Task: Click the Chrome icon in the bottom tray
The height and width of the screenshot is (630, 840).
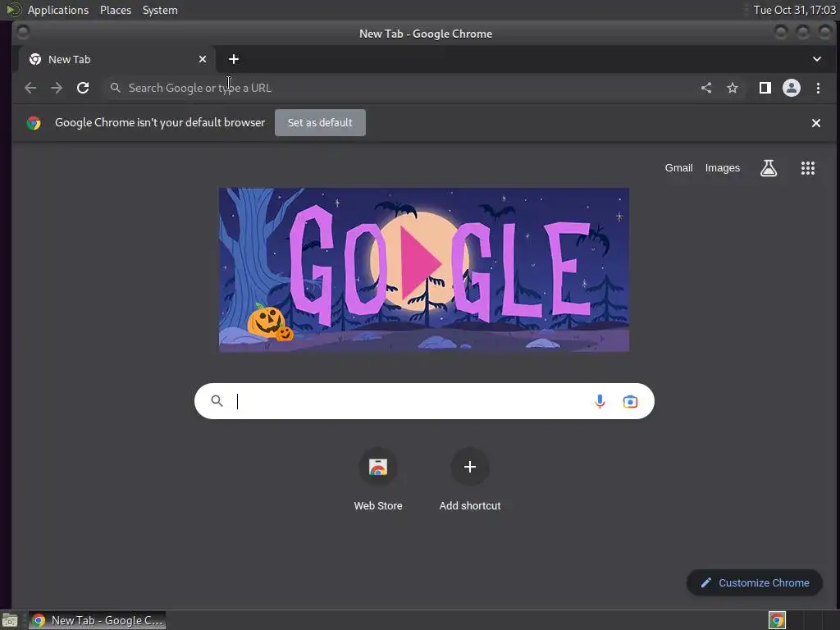Action: pos(777,620)
